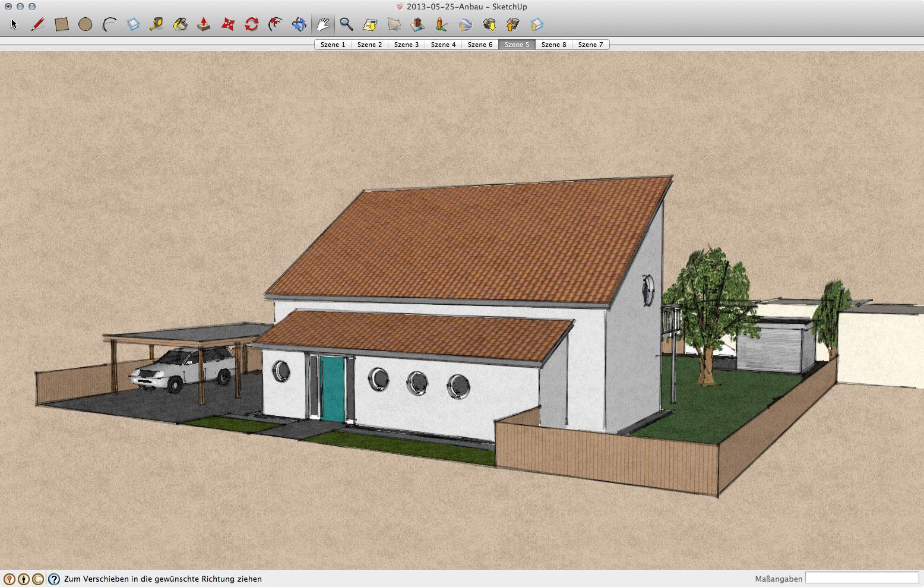This screenshot has height=587, width=924.
Task: Use the Push/Pull tool
Action: coord(204,24)
